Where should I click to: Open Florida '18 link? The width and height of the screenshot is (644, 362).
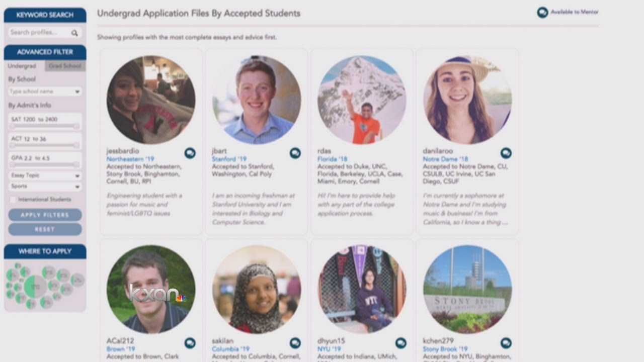click(x=333, y=159)
